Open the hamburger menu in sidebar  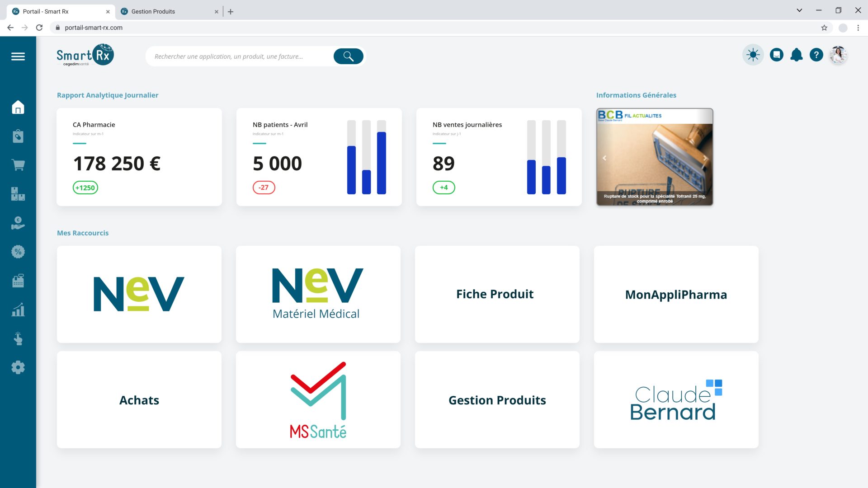pos(18,56)
